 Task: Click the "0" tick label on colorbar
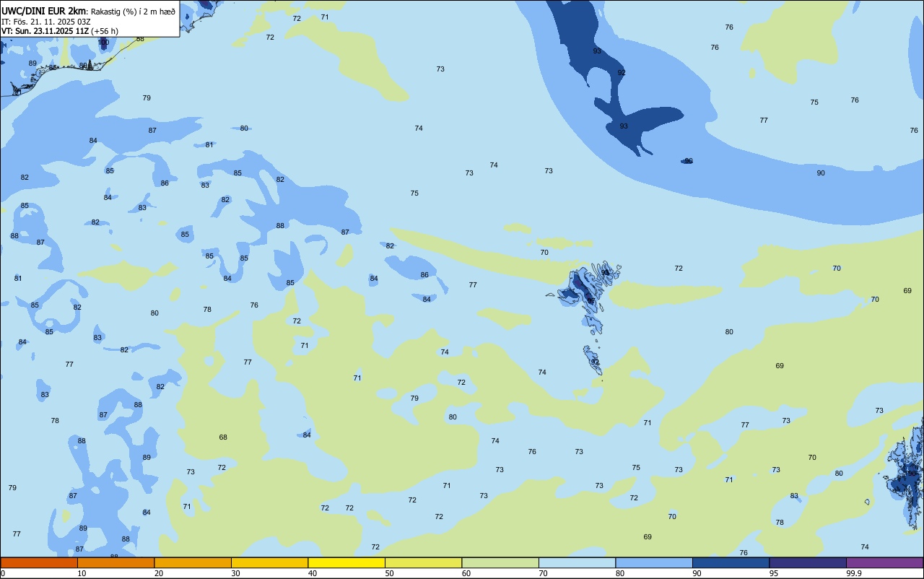[3, 573]
